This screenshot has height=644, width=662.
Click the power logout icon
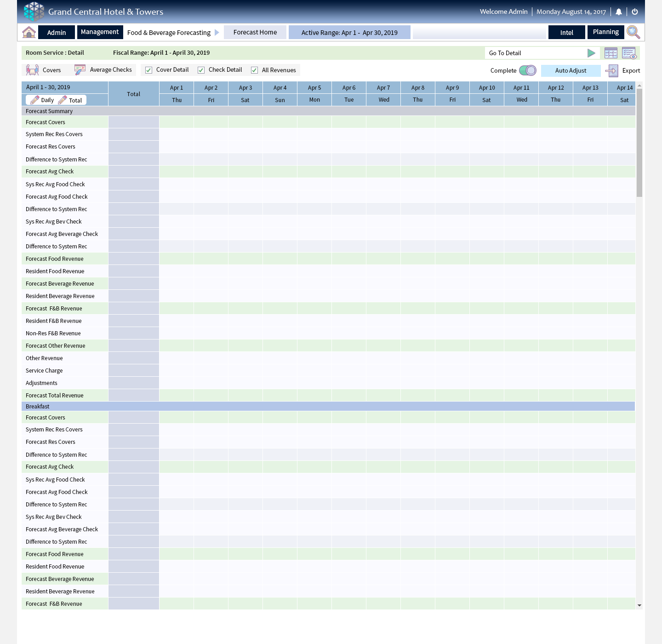[635, 12]
